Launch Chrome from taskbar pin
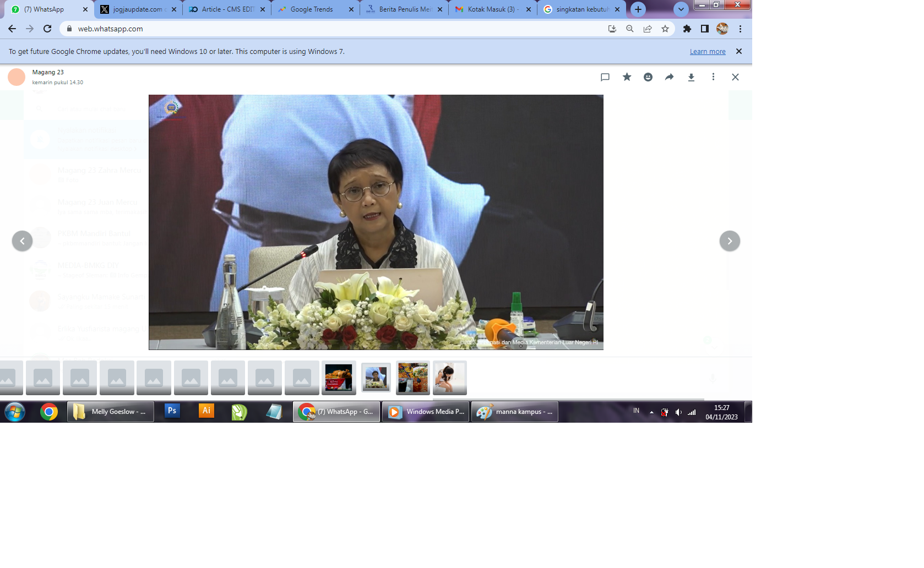 49,412
